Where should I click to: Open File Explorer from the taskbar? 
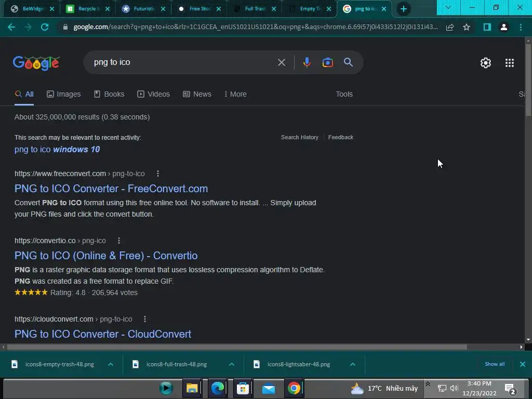[192, 388]
